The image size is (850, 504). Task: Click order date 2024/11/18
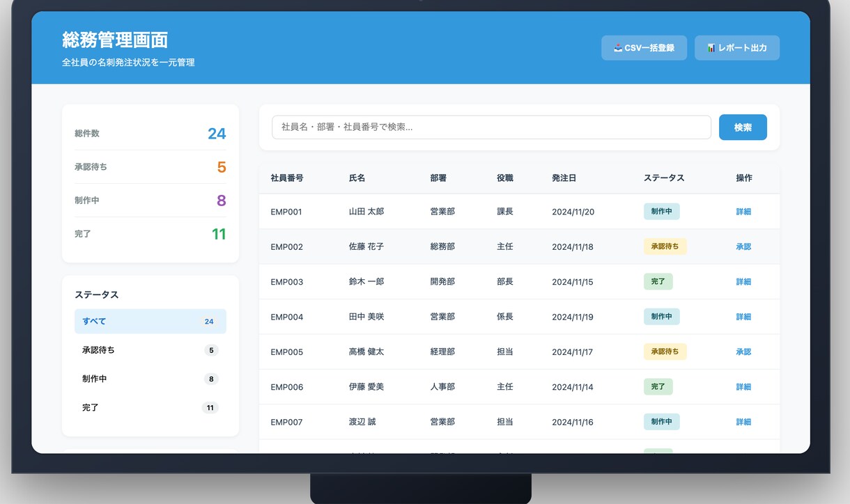coord(573,247)
